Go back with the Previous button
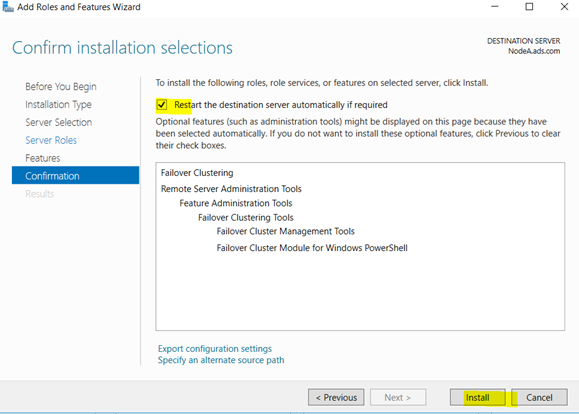The height and width of the screenshot is (414, 579). pos(336,397)
